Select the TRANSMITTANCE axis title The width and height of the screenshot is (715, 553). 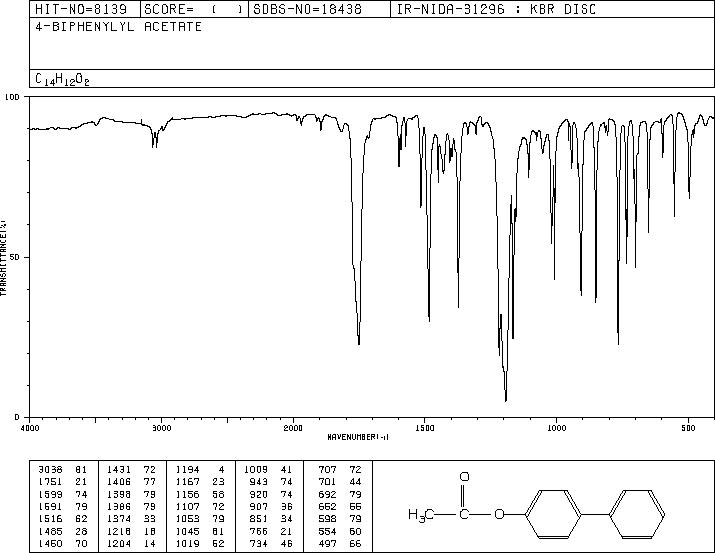[x=3, y=258]
